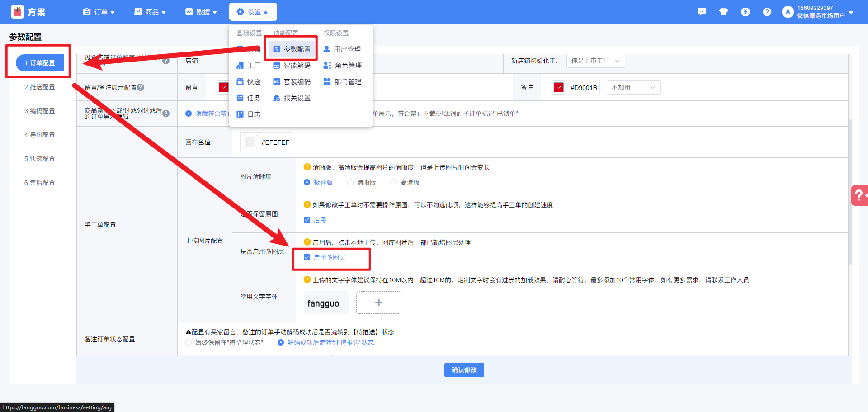Open 智能解码 from the settings menu
The width and height of the screenshot is (868, 412).
click(292, 66)
